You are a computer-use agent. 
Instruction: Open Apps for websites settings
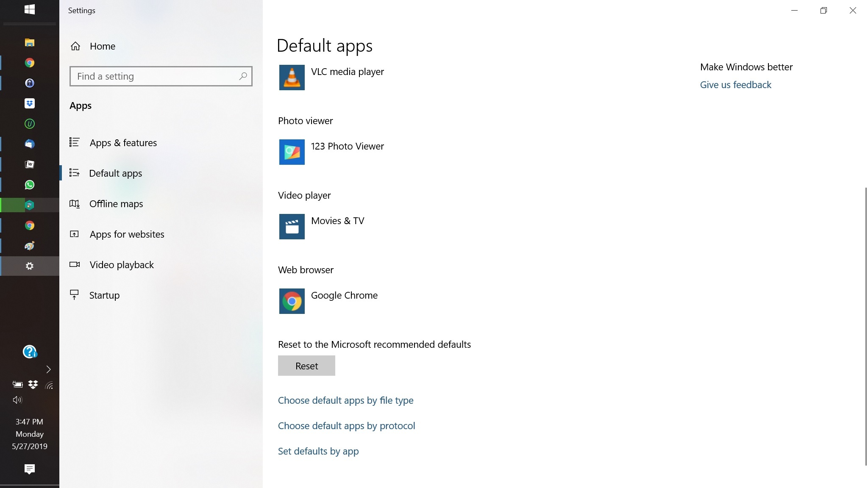(127, 234)
